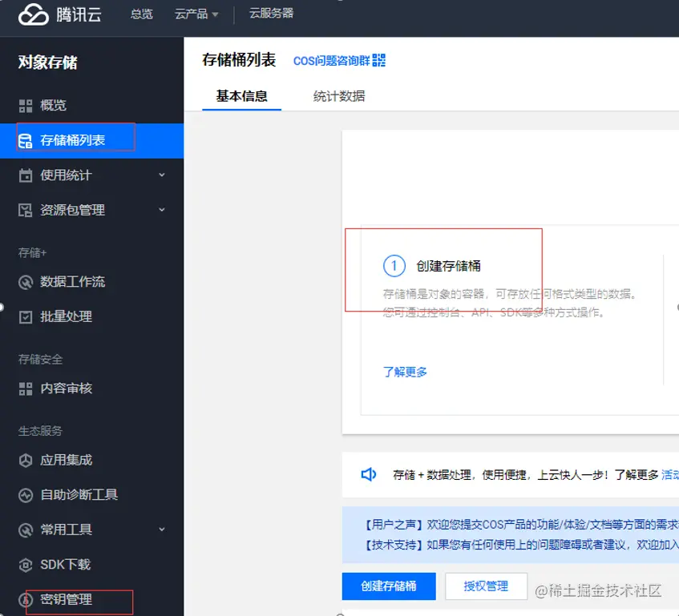Click the 对象存储 sidebar heading
The width and height of the screenshot is (679, 616).
pyautogui.click(x=47, y=62)
